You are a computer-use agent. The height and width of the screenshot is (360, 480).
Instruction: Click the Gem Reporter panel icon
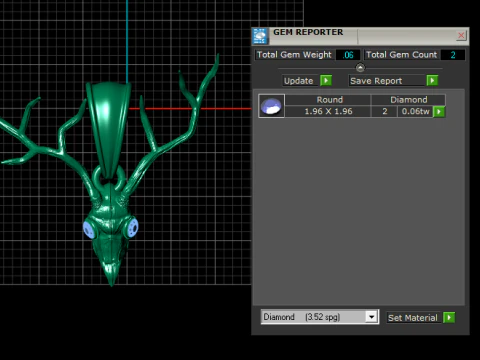click(260, 36)
